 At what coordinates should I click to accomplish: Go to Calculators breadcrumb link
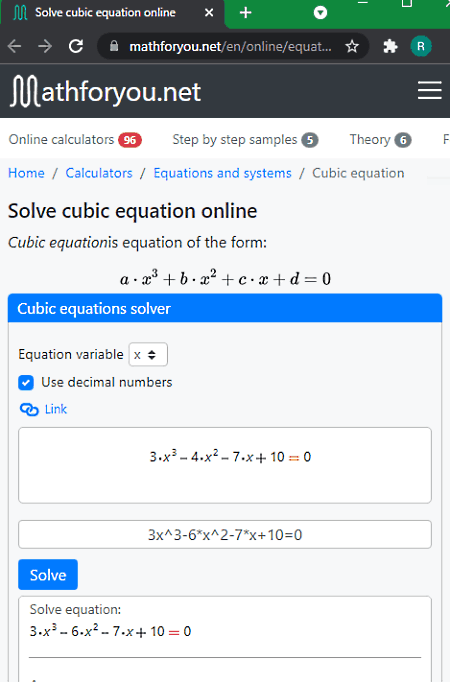coord(99,173)
